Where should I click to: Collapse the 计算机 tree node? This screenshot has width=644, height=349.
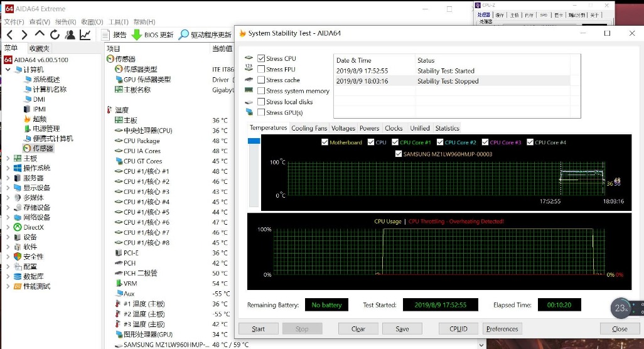click(x=8, y=70)
